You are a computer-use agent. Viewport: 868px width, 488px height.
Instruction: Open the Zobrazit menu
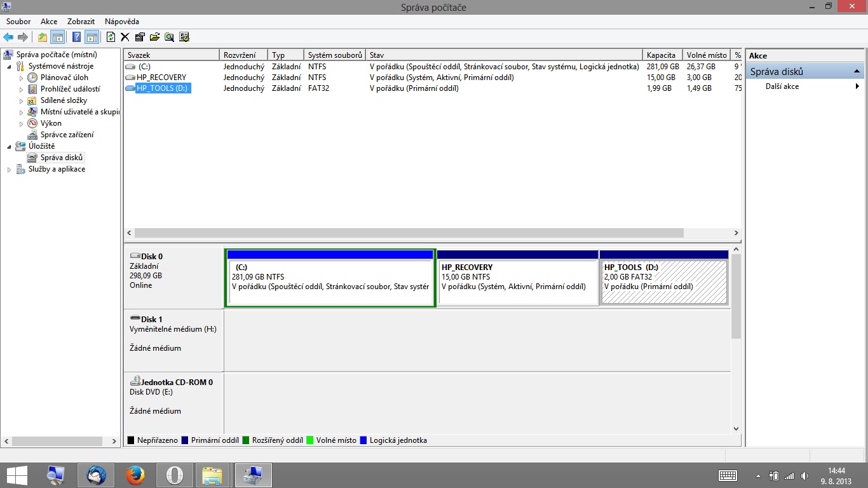(x=81, y=22)
